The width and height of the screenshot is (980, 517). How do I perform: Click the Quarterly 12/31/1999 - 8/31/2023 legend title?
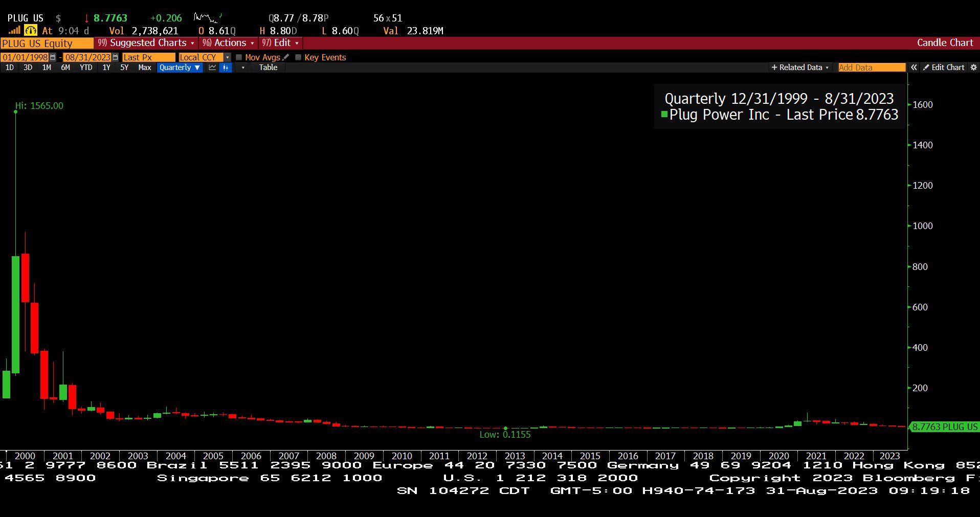click(779, 98)
